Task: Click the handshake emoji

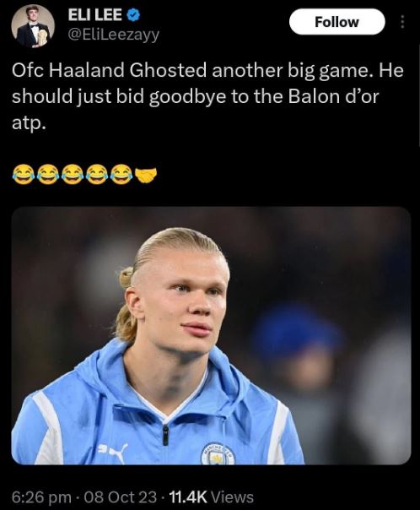Action: pos(146,174)
